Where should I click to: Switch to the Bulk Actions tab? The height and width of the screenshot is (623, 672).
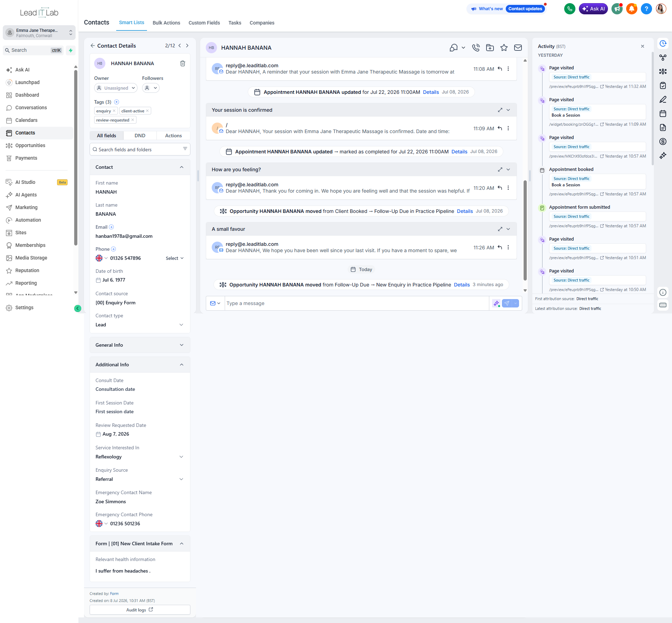[166, 23]
